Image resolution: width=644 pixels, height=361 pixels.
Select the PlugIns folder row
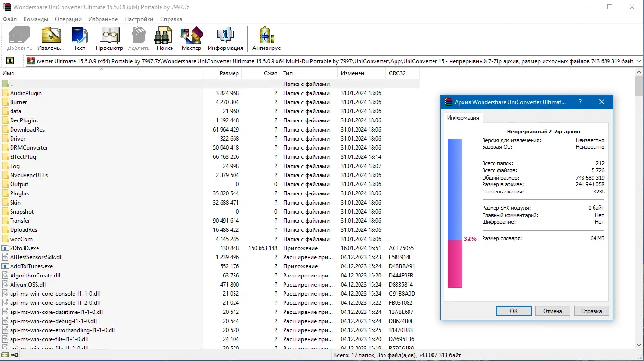210,193
